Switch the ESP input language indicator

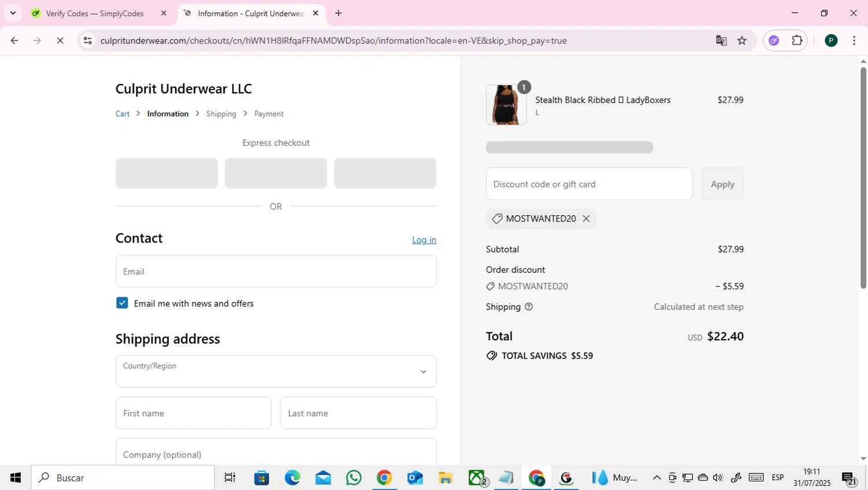[x=778, y=478]
